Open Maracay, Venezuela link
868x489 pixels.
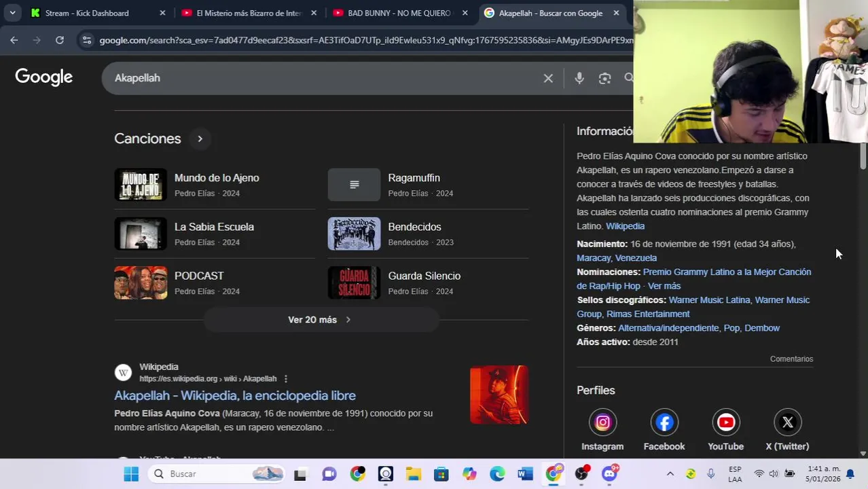tap(617, 258)
